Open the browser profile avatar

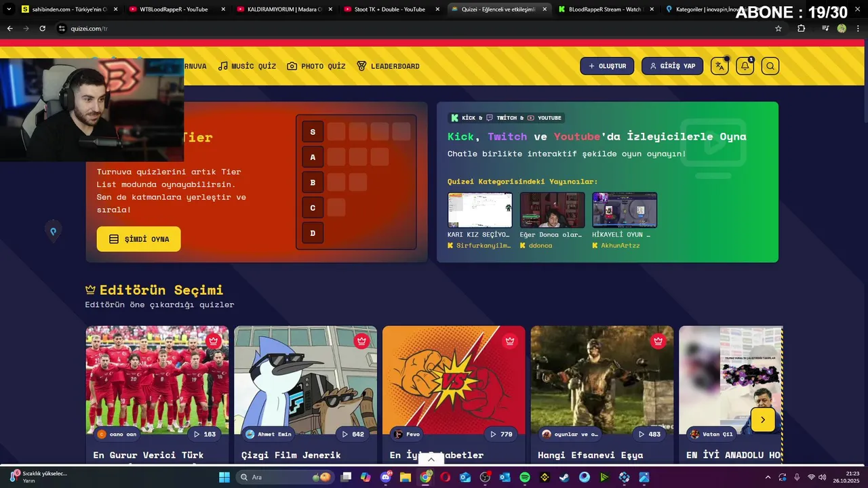pos(842,28)
